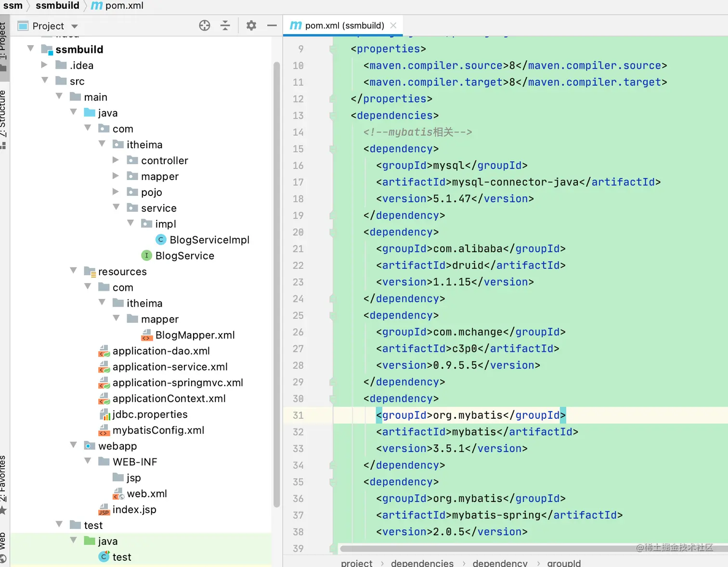Screen dimensions: 728x567
Task: Click the applicationContext.xml file icon
Action: (104, 399)
